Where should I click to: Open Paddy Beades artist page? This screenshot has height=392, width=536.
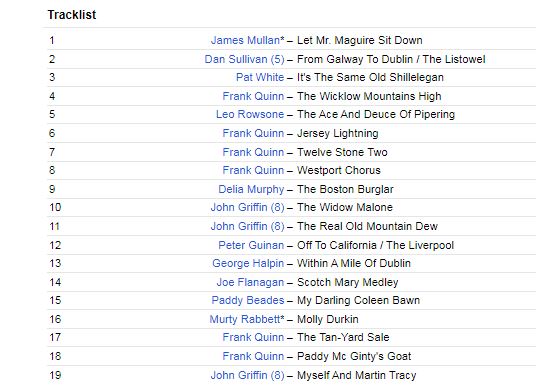[x=248, y=300]
